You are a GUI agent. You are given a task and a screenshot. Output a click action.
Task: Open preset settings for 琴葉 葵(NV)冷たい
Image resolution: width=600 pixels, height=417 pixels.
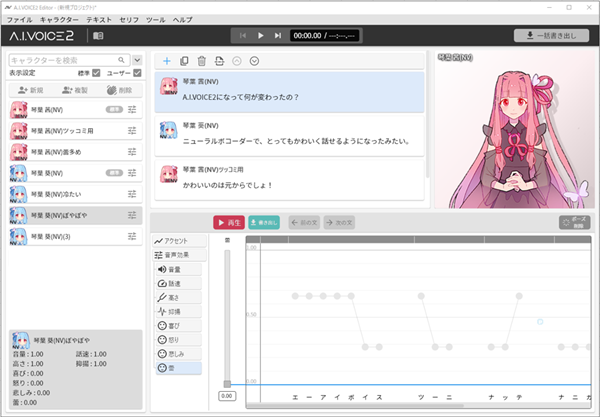pos(132,194)
